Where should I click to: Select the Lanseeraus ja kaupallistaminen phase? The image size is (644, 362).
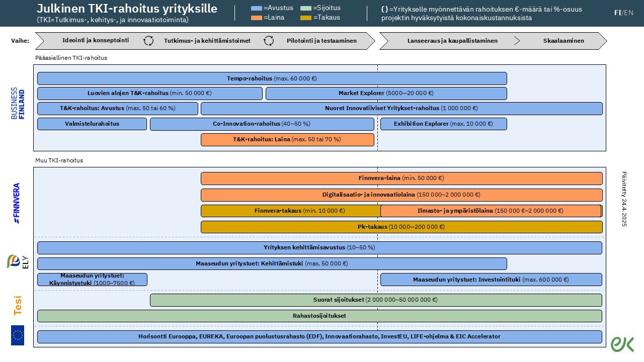(452, 41)
